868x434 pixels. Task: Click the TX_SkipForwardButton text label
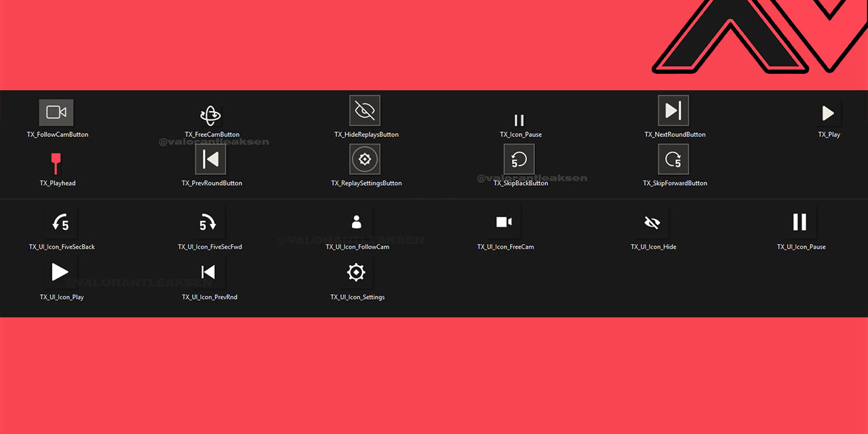tap(675, 184)
